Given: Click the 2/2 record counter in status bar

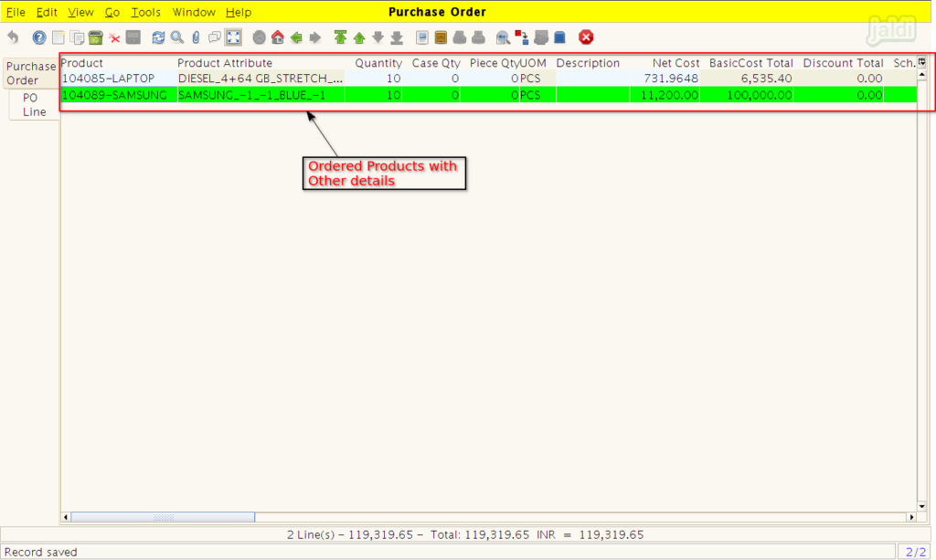Looking at the screenshot, I should pos(915,553).
